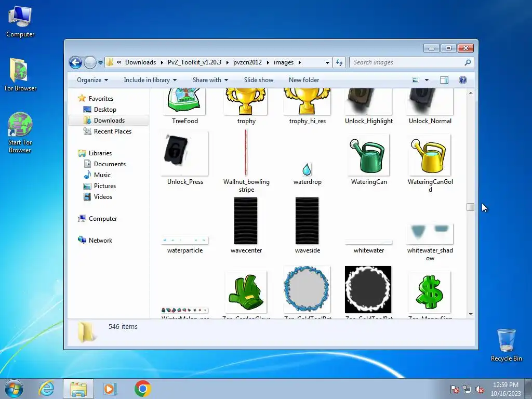Open the Help question mark button
This screenshot has height=399, width=532.
point(463,80)
